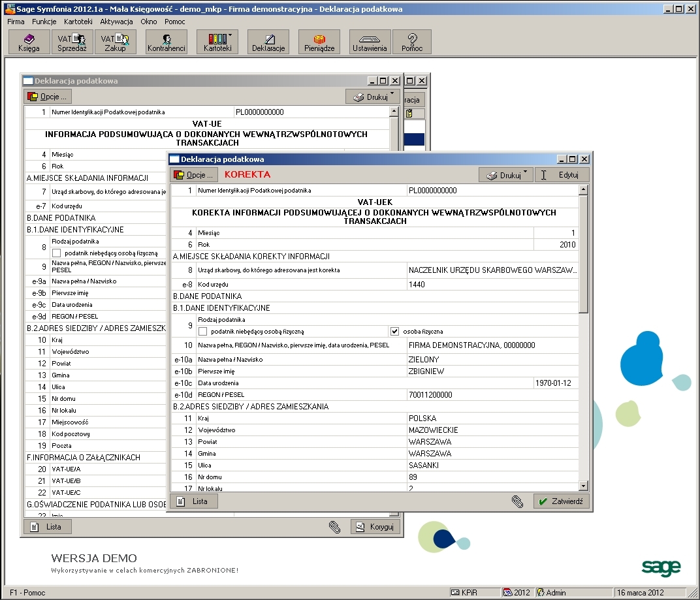The height and width of the screenshot is (600, 700).
Task: Click Opcje button in back declaration window
Action: click(47, 97)
